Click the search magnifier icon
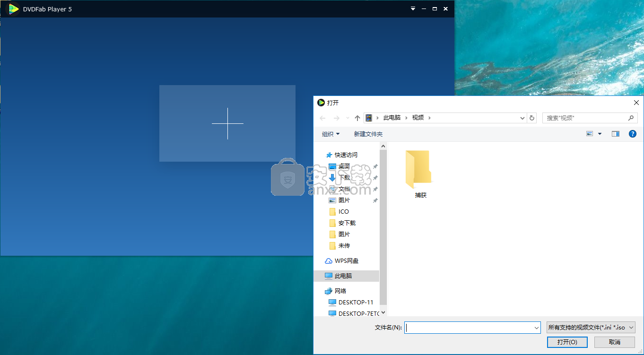The height and width of the screenshot is (355, 644). (631, 118)
